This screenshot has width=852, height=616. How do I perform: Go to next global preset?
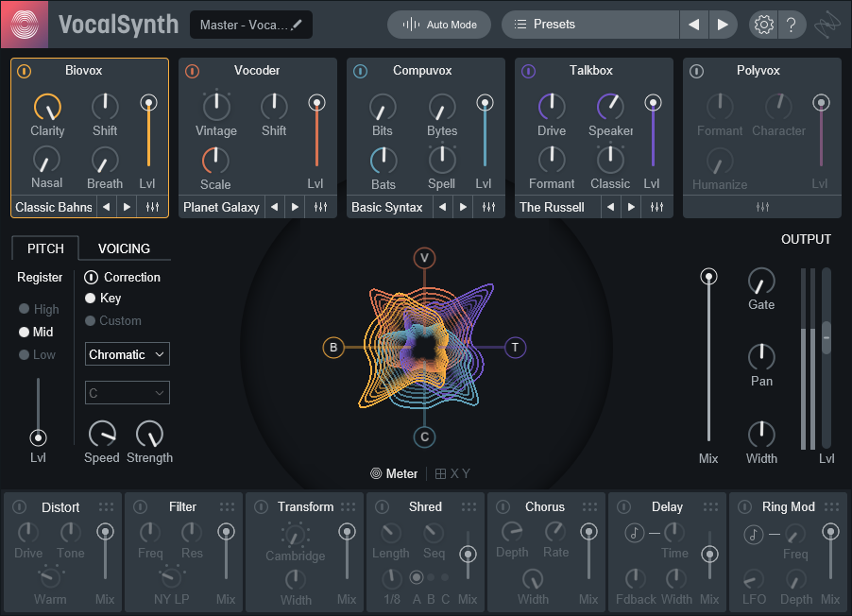point(723,25)
